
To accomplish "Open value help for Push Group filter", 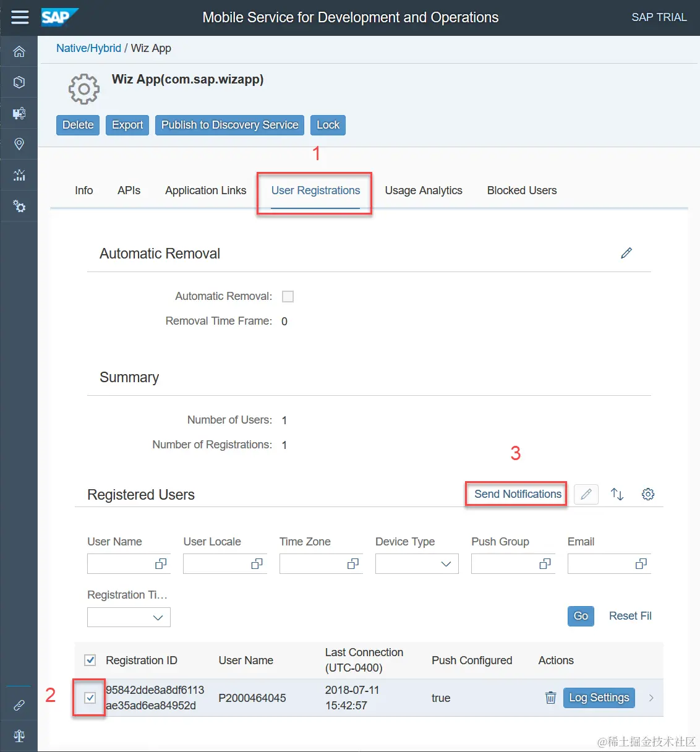I will (x=545, y=564).
